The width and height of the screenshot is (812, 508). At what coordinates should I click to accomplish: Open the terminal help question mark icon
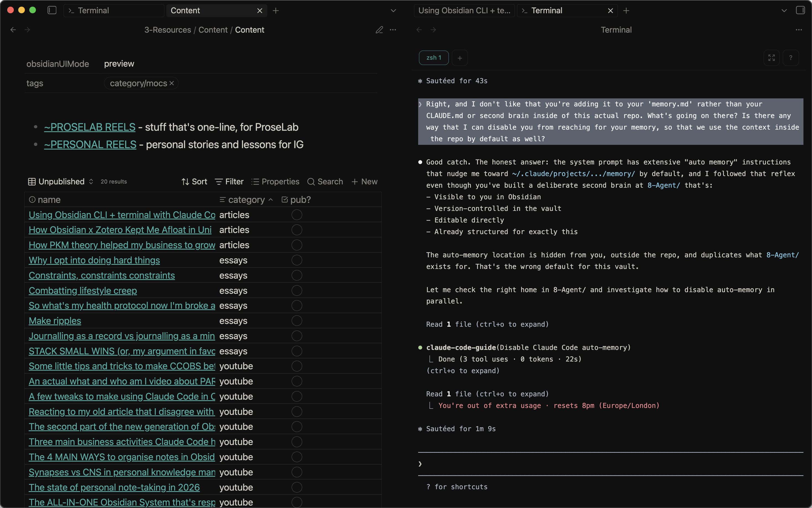(x=790, y=58)
